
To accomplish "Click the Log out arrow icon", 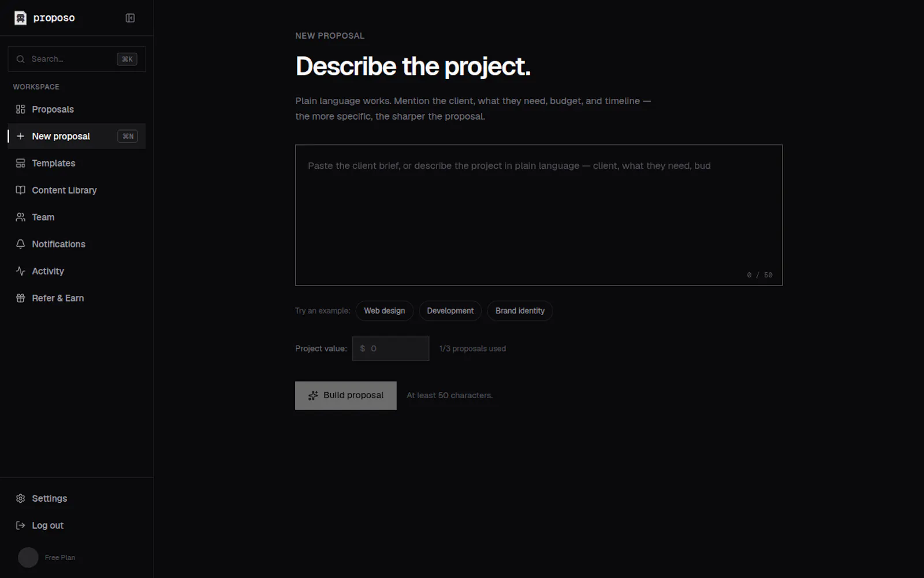I will point(21,525).
